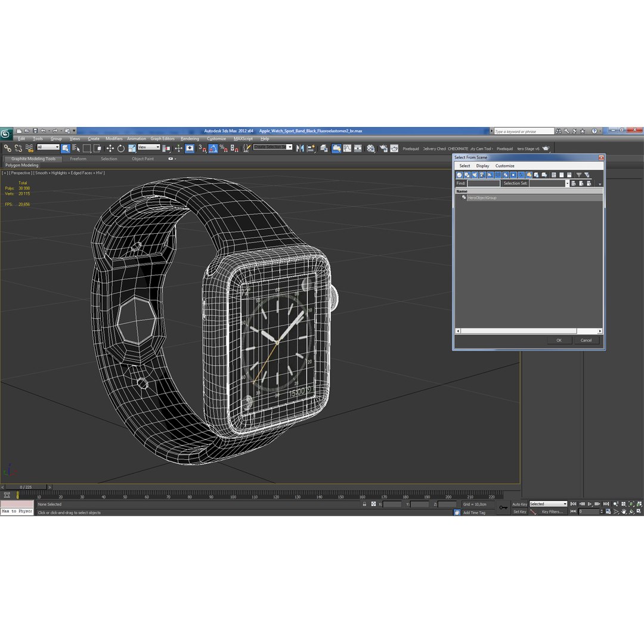The height and width of the screenshot is (644, 644).
Task: Click Selection Lock toggle padlock
Action: pyautogui.click(x=364, y=504)
